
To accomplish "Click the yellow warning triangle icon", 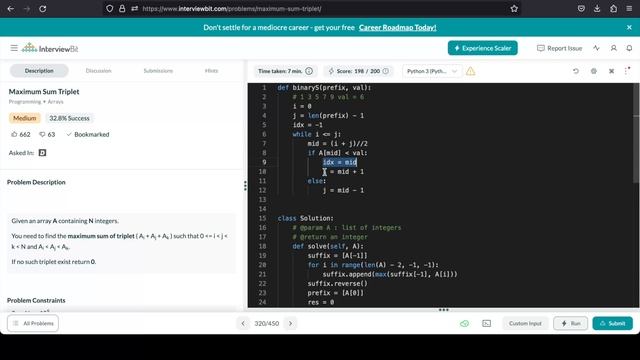I will pyautogui.click(x=471, y=71).
